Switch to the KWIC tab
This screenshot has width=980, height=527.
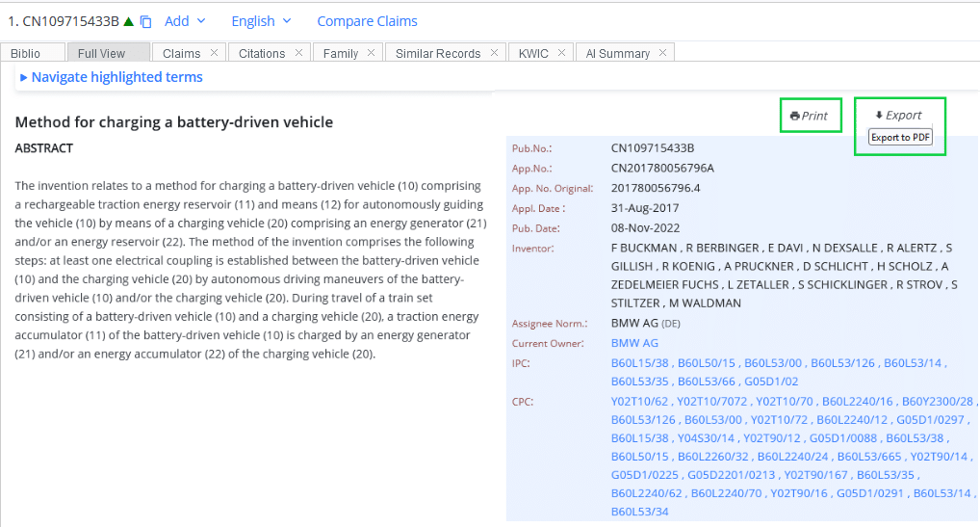pyautogui.click(x=533, y=53)
